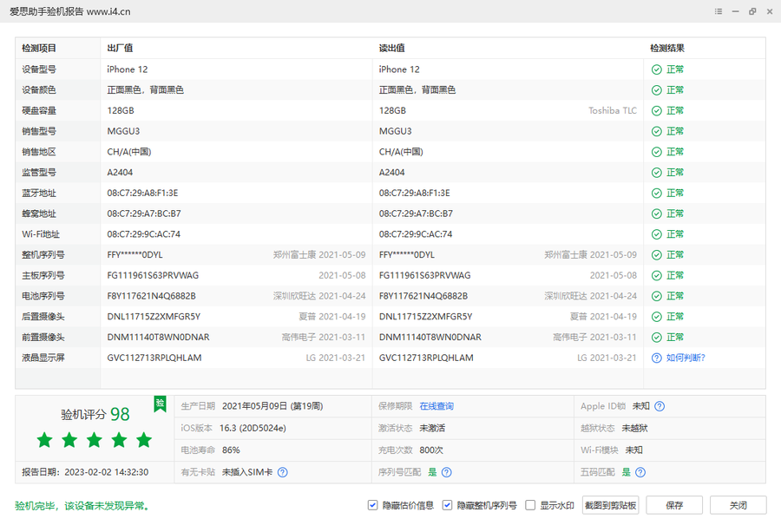Viewport: 781px width, 532px height.
Task: Click the 关闭 button
Action: tap(738, 505)
